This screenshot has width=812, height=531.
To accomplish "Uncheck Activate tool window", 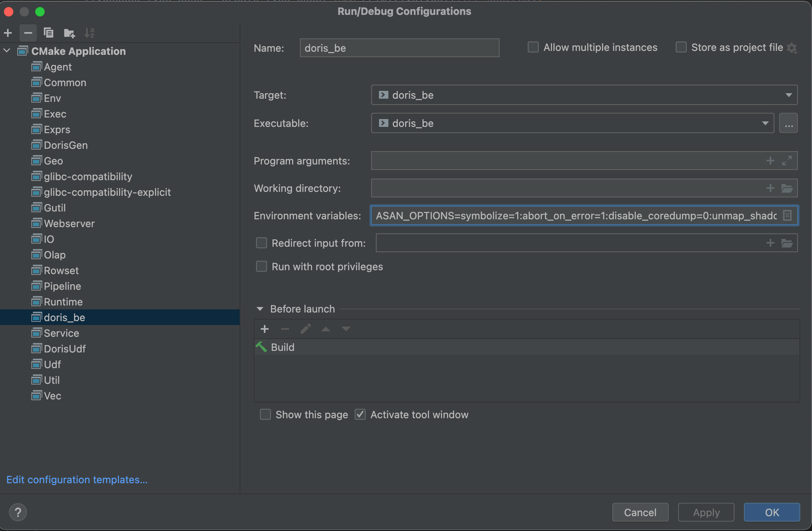I will [x=360, y=415].
